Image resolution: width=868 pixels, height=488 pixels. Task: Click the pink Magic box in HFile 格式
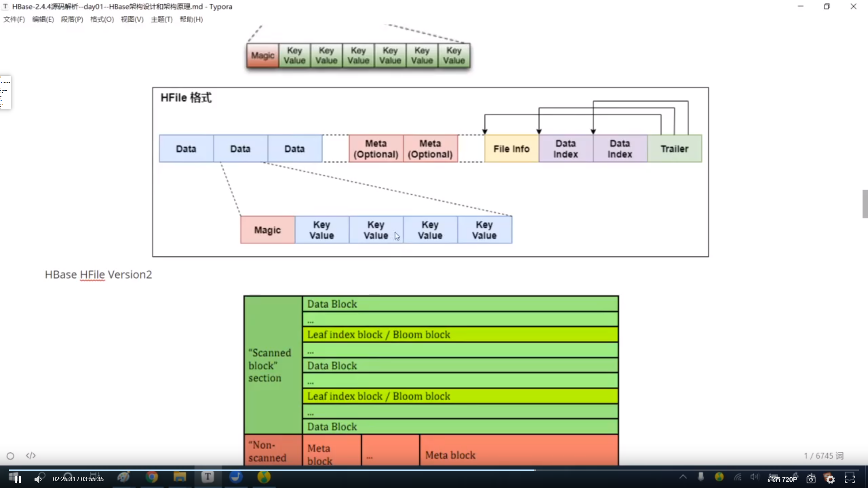(x=267, y=230)
